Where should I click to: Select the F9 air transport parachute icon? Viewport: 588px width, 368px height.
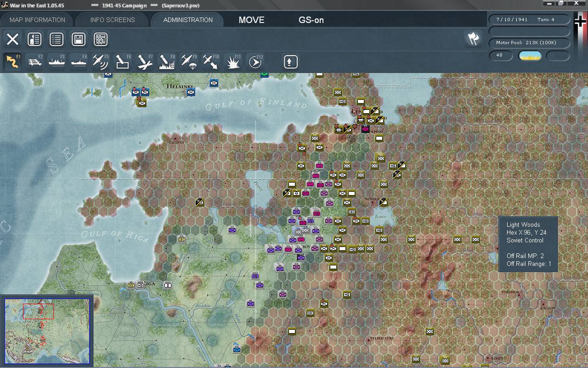pos(189,62)
